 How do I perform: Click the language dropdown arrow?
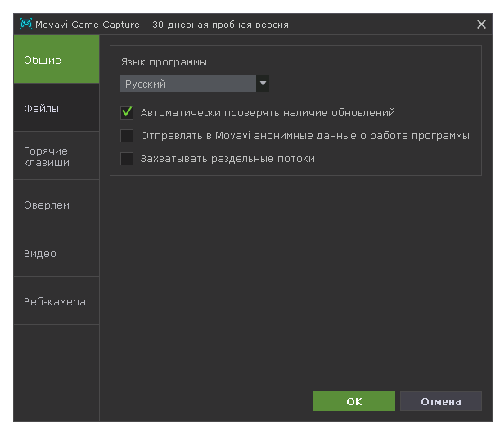pyautogui.click(x=263, y=84)
